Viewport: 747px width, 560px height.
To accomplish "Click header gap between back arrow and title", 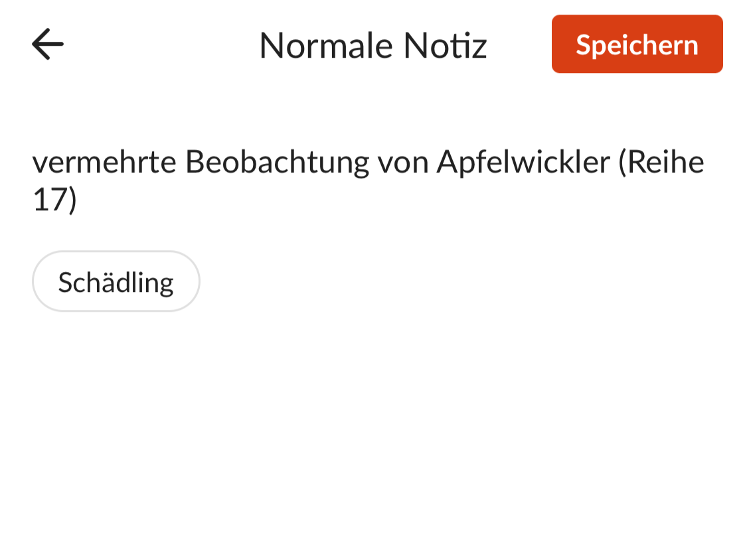I will [159, 44].
